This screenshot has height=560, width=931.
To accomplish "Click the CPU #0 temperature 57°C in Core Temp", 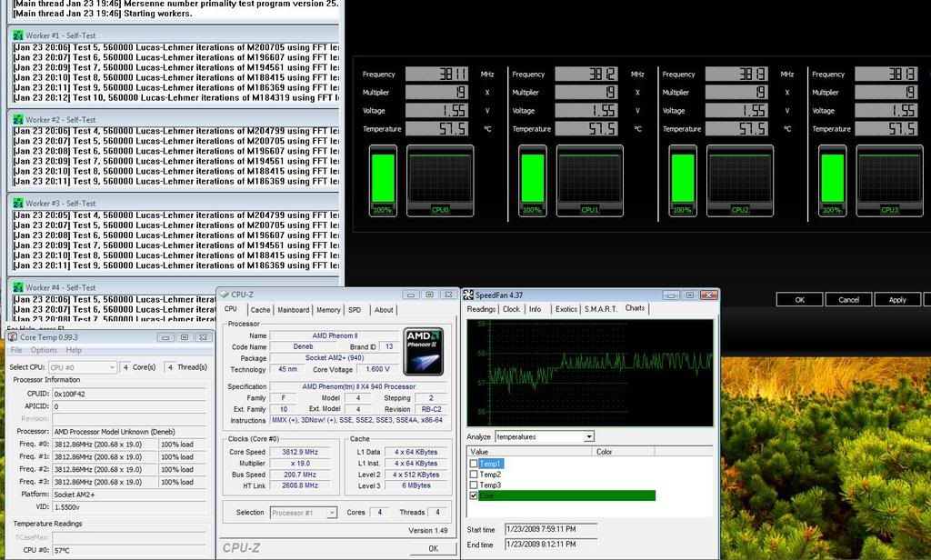I will (129, 551).
